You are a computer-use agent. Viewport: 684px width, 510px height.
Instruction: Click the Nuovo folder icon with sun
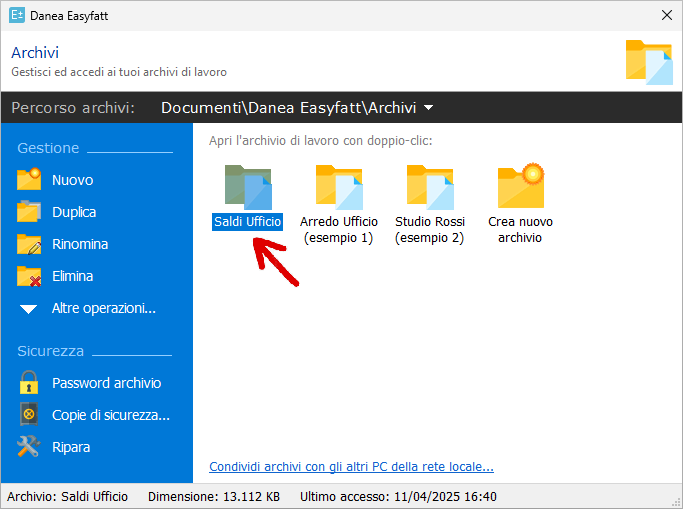click(x=29, y=179)
